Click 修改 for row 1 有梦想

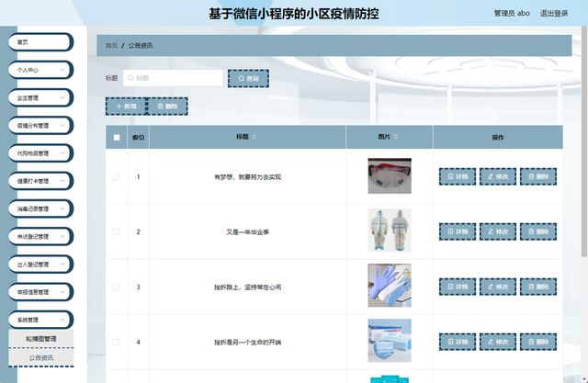498,176
